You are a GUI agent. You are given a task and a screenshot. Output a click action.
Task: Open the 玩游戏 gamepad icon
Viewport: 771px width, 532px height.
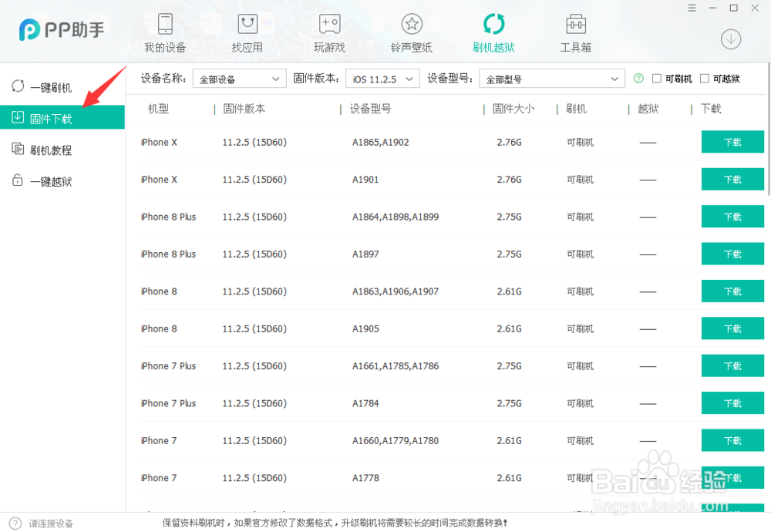coord(329,24)
